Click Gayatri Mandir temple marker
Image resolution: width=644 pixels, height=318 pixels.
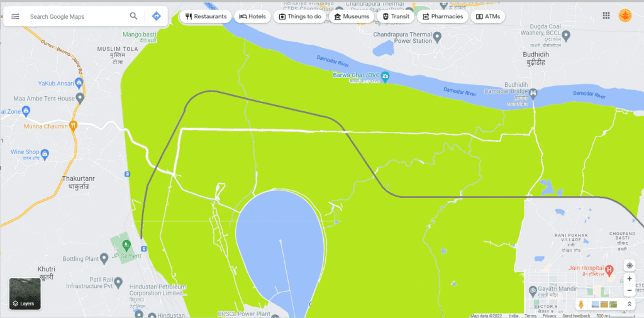point(533,290)
